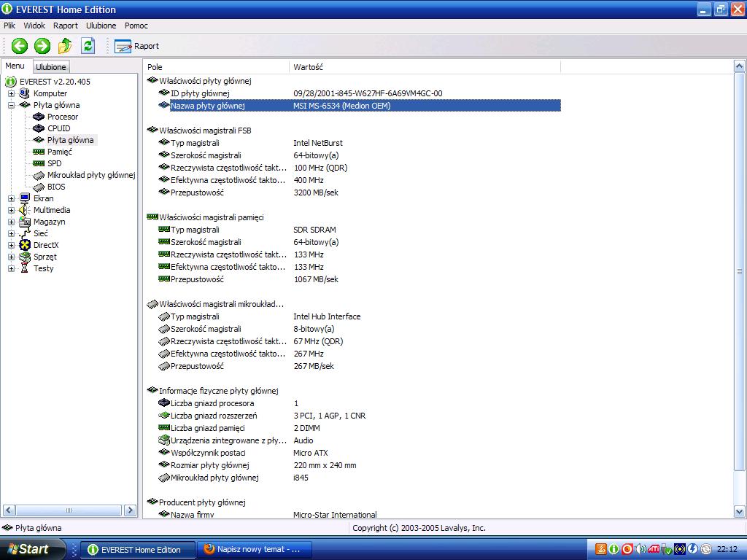Switch to Napisz nowy temat Firefox taskbar button
This screenshot has height=560, width=747.
point(255,550)
